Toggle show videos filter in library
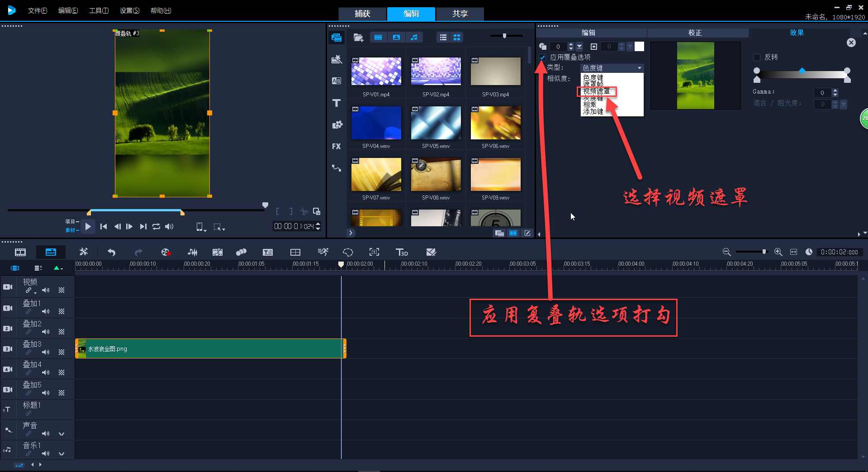This screenshot has height=472, width=868. tap(378, 38)
